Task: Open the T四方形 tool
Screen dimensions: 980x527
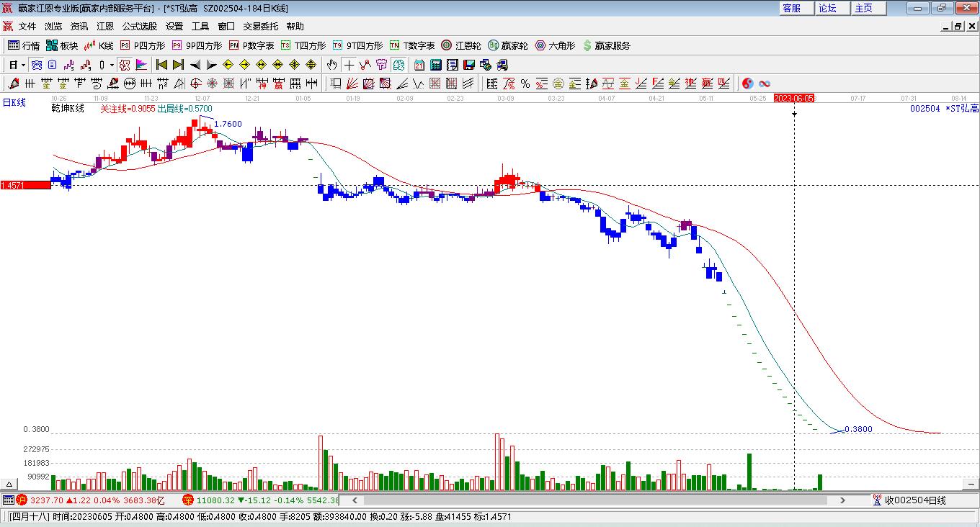Action: (x=303, y=45)
